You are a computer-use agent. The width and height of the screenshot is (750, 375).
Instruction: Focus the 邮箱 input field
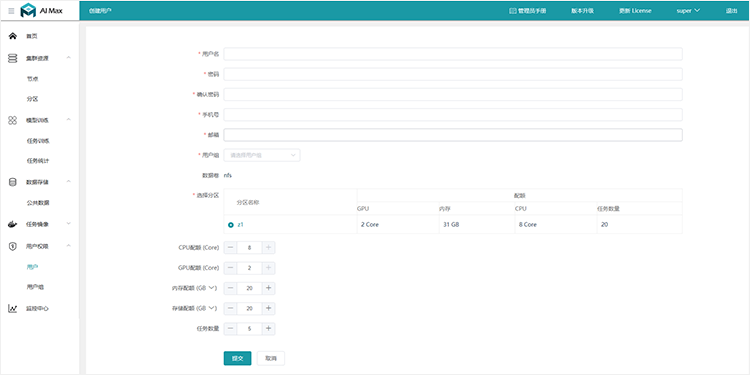pyautogui.click(x=453, y=135)
